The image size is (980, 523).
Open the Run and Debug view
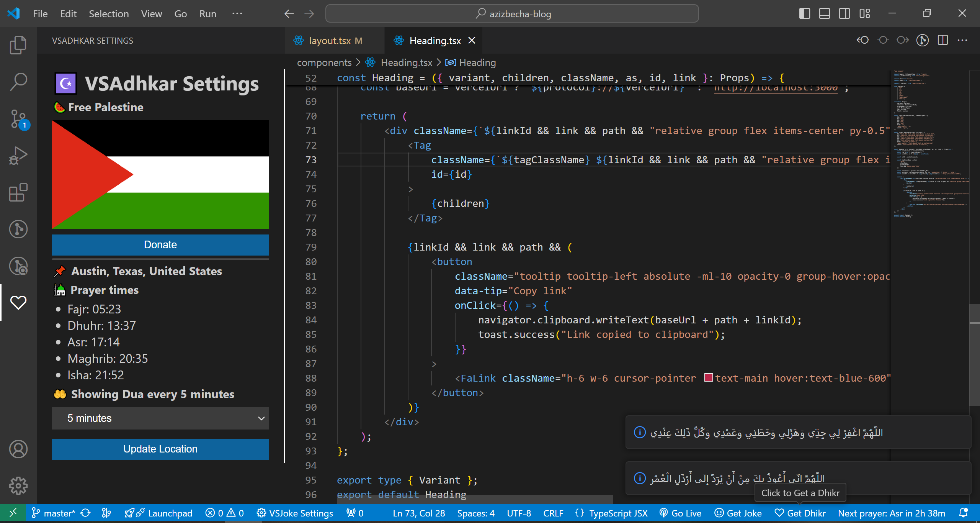[18, 156]
